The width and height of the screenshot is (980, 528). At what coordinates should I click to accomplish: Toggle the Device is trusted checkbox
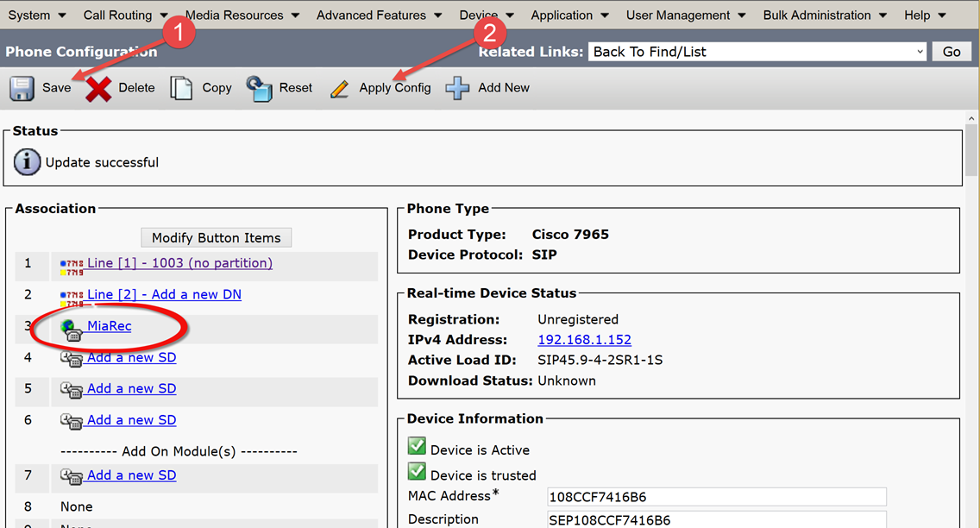coord(417,471)
